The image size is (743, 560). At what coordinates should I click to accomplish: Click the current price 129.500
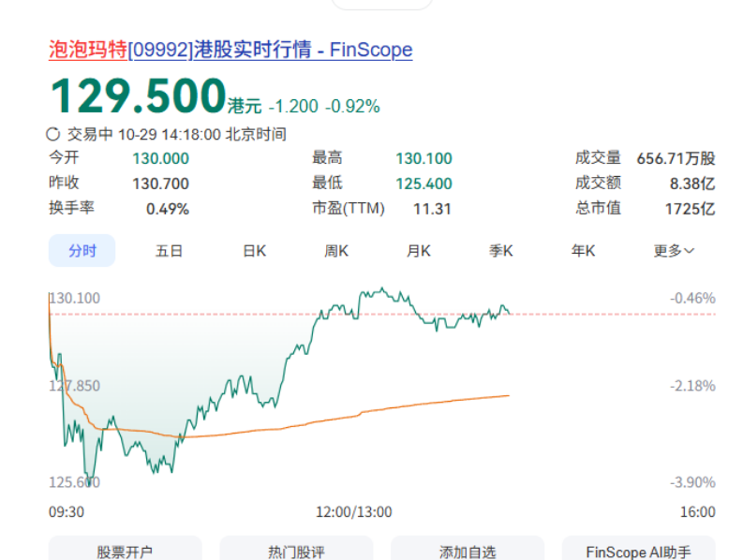138,96
